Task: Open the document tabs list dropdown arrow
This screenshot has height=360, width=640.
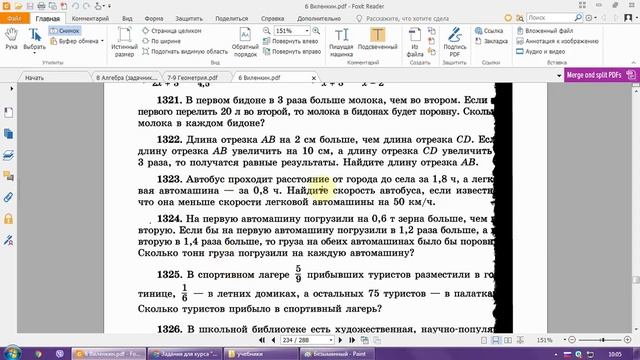Action: coord(559,76)
